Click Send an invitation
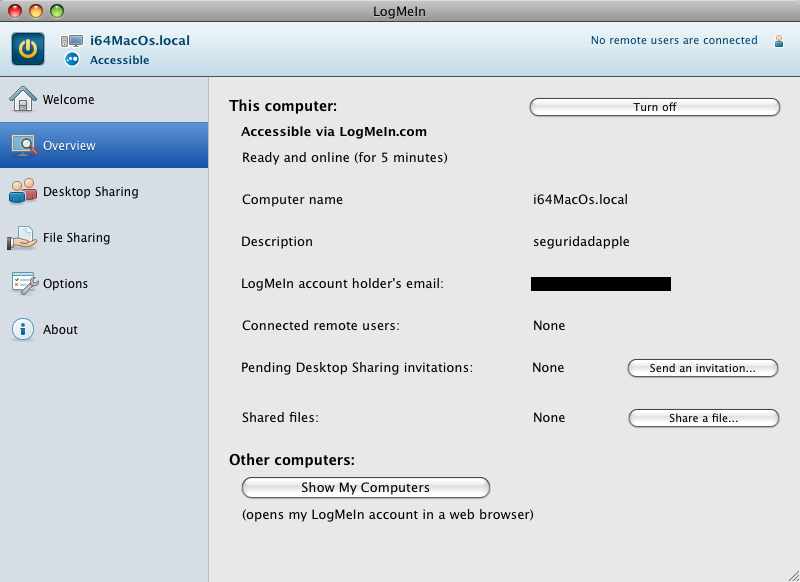This screenshot has height=582, width=800. 702,368
